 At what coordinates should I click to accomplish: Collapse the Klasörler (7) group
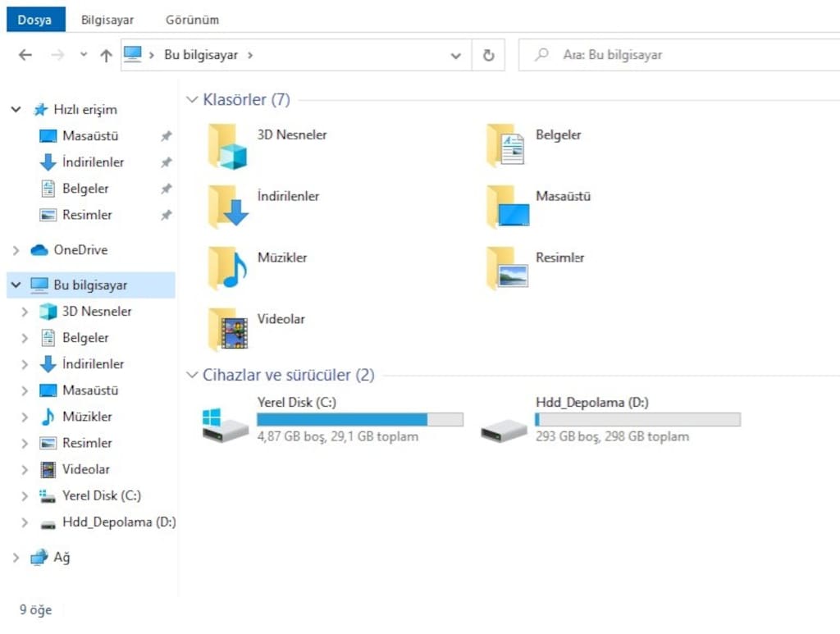coord(192,100)
